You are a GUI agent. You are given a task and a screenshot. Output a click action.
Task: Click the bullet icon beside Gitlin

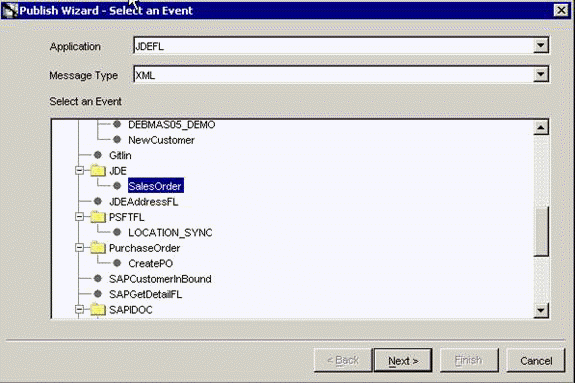coord(98,155)
